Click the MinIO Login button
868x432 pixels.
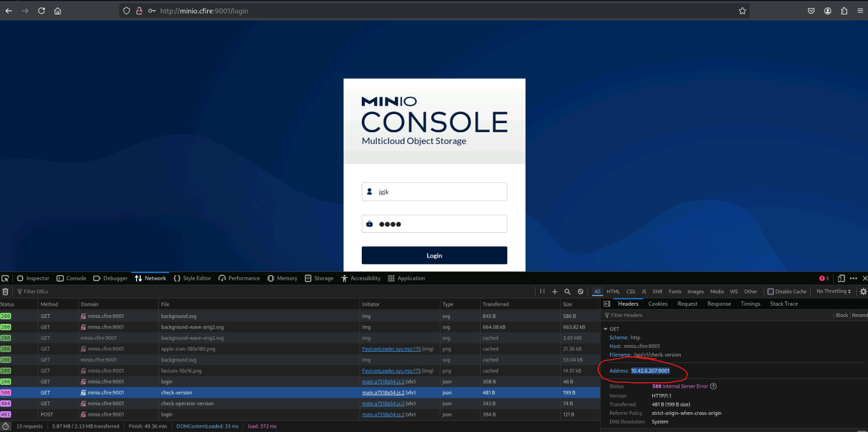(434, 255)
